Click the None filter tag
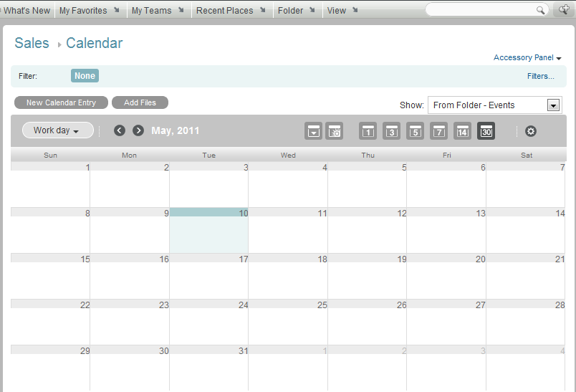Screen dimensions: 576x392 point(85,76)
